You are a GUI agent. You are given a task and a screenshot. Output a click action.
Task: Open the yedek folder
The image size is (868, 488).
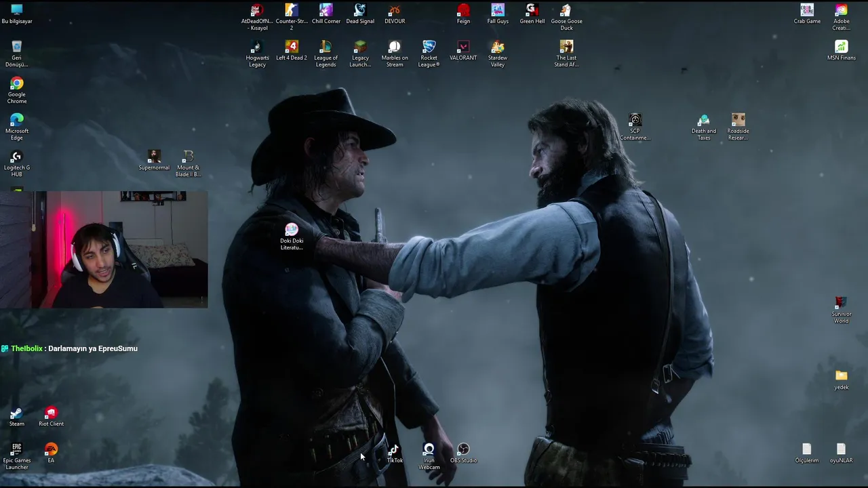point(842,380)
